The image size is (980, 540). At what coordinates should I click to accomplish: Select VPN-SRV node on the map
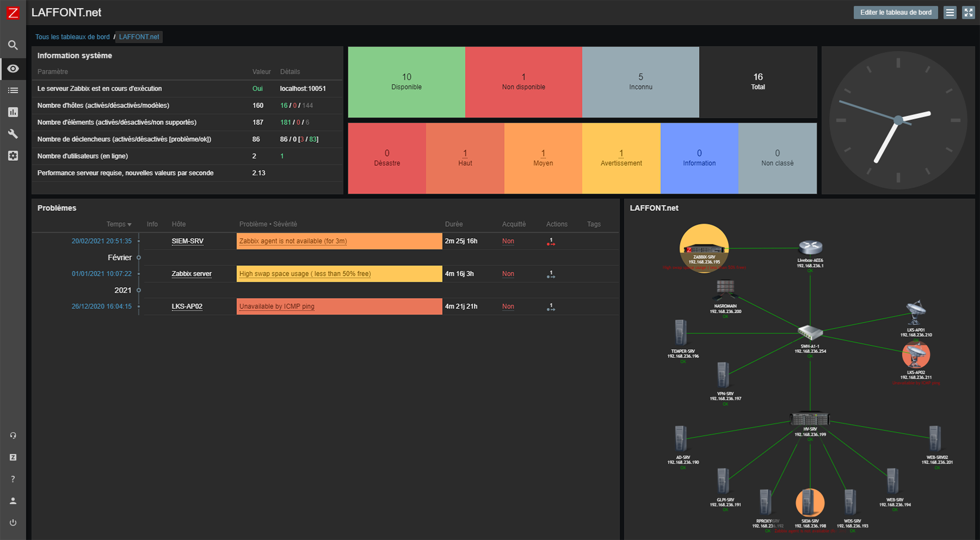723,375
